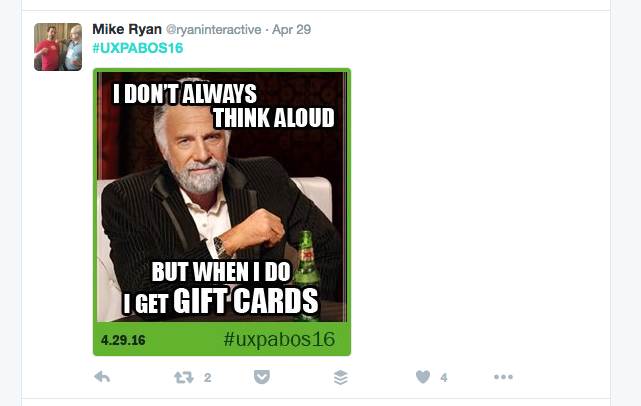Open the tweet's Apr 29 timestamp

pos(291,29)
